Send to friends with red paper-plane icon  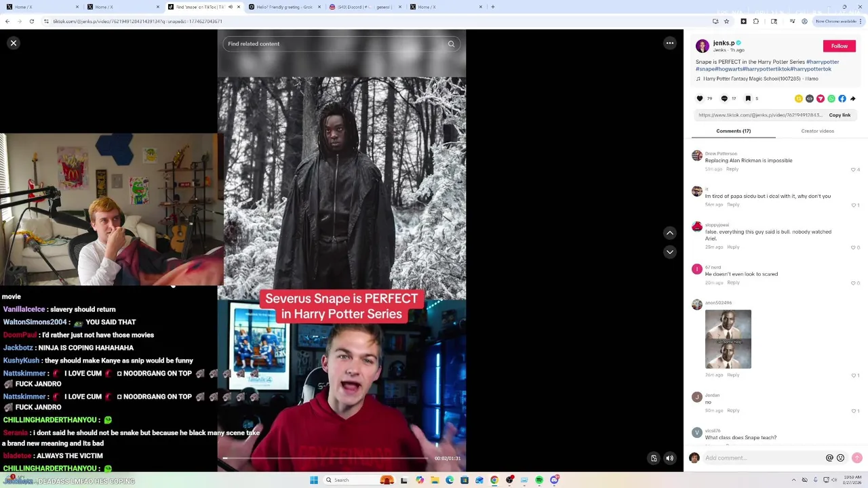[x=821, y=99]
